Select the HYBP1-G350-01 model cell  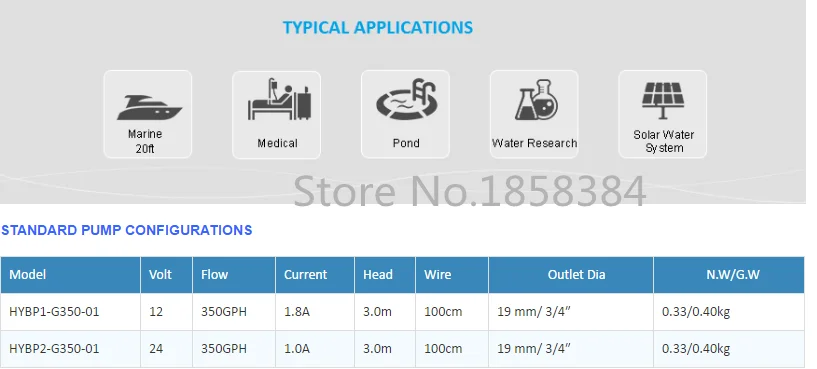coord(54,312)
